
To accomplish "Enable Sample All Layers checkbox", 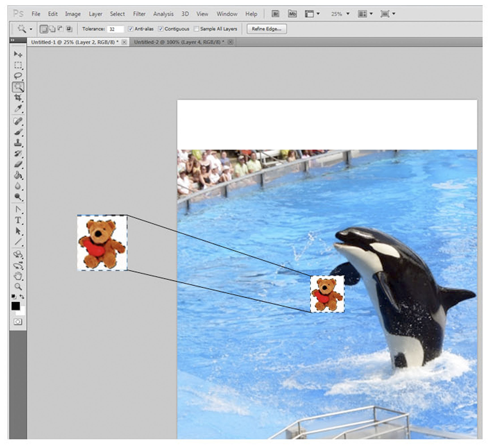I will pos(196,29).
